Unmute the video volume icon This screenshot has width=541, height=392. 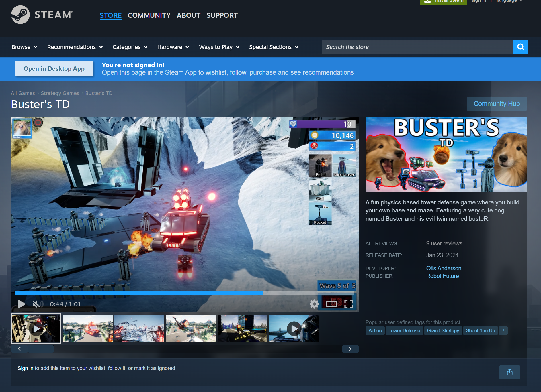tap(37, 304)
